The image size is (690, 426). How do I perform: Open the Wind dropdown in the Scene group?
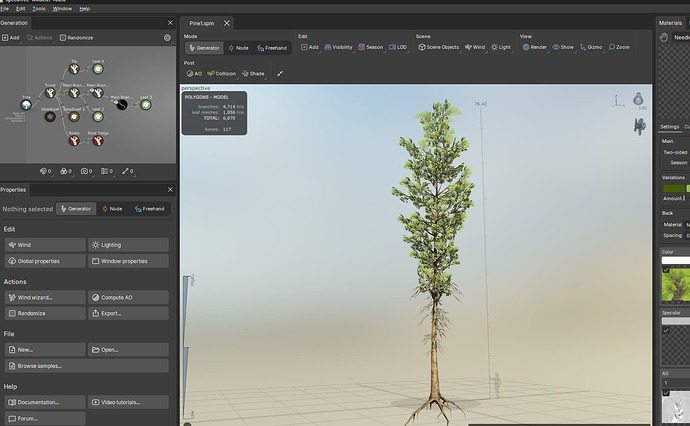[x=475, y=47]
